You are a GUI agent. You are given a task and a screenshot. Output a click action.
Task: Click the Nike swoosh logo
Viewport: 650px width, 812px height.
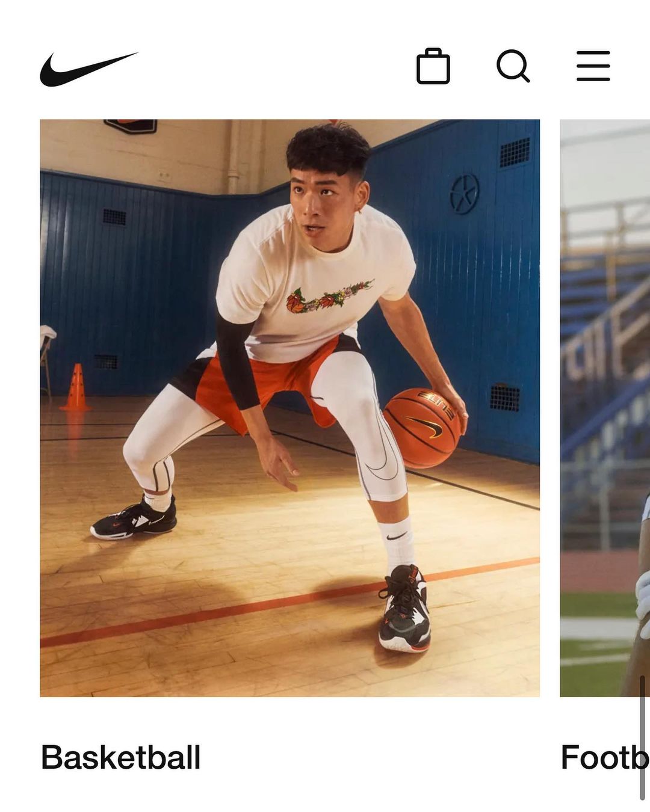coord(88,69)
